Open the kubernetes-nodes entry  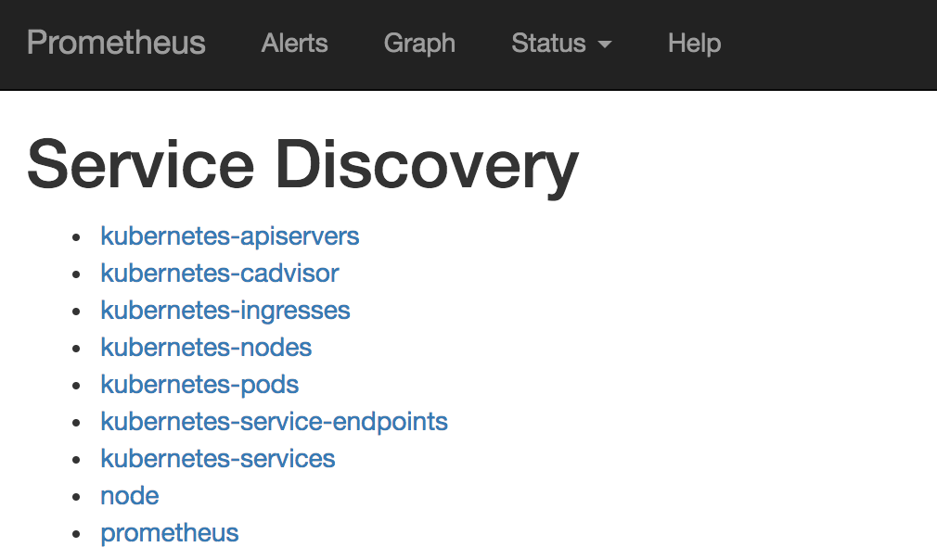coord(206,348)
